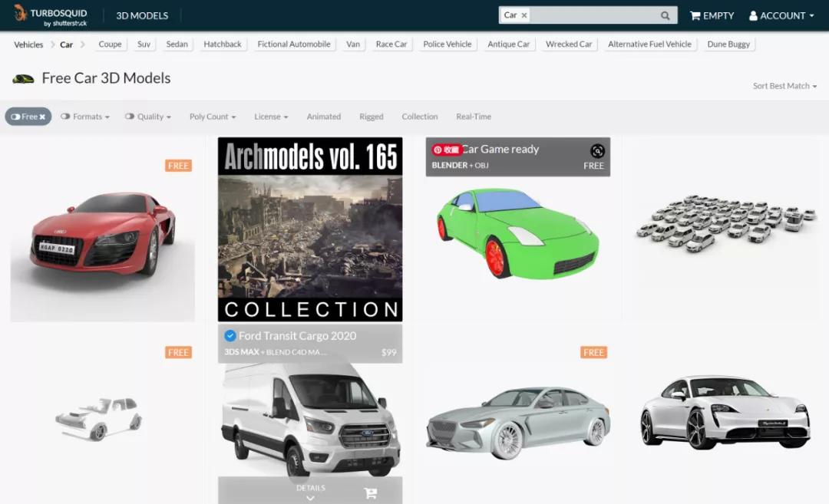Open the silver Genesis sedan thumbnail
Image resolution: width=829 pixels, height=504 pixels.
(518, 423)
